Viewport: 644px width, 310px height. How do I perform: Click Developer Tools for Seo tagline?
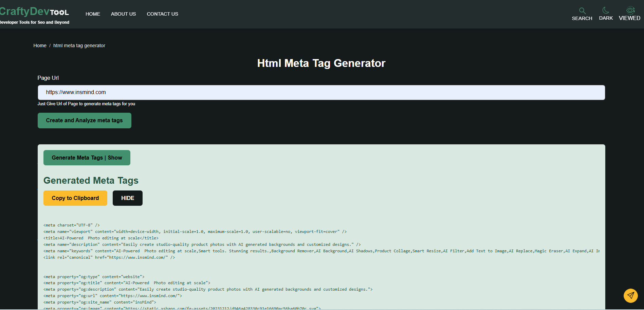(x=34, y=22)
